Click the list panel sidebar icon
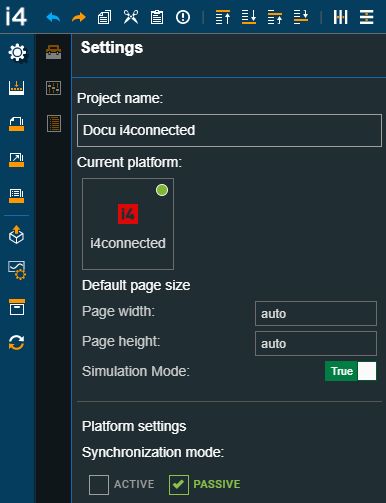This screenshot has height=503, width=386. [16, 196]
